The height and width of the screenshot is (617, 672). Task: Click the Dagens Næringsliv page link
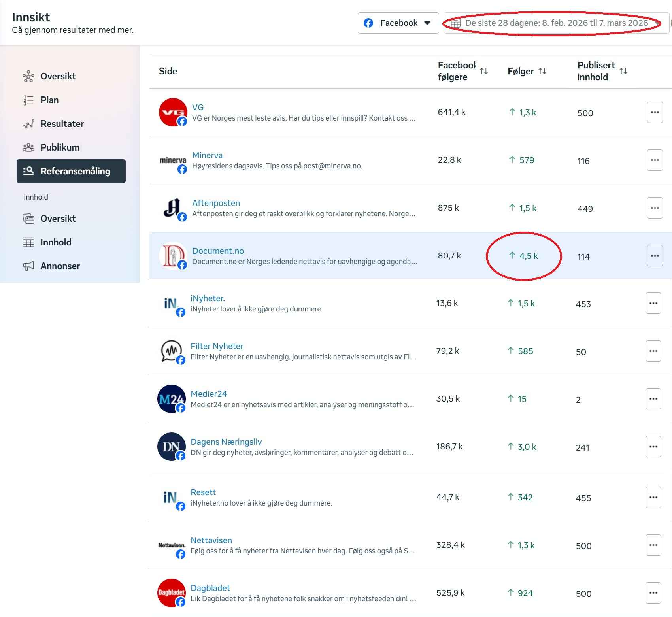[x=226, y=442]
